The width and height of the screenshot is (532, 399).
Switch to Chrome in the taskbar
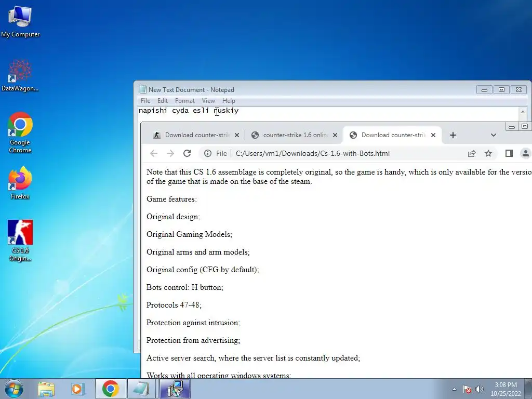pos(110,389)
